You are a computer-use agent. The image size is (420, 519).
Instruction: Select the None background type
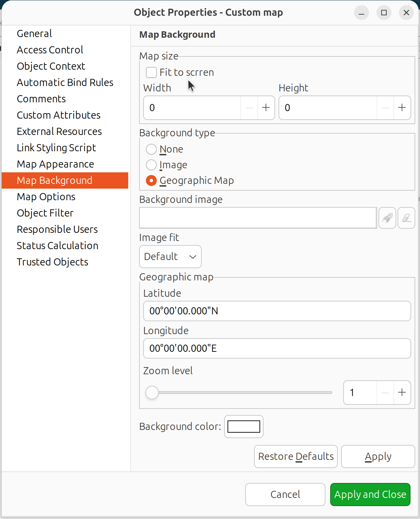tap(151, 149)
